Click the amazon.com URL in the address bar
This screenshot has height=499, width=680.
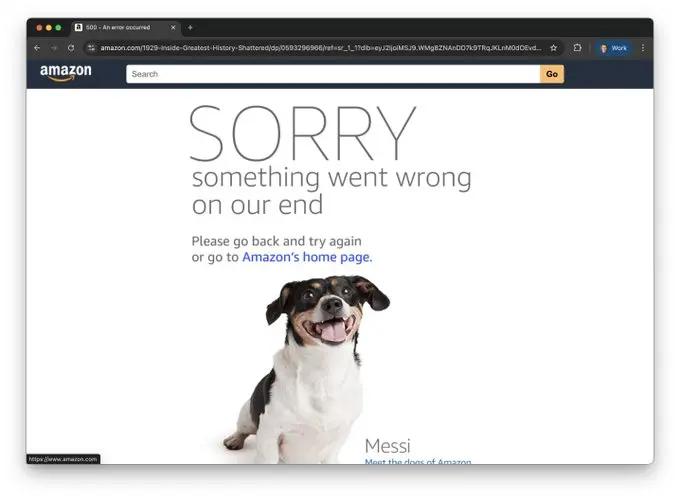tap(321, 48)
